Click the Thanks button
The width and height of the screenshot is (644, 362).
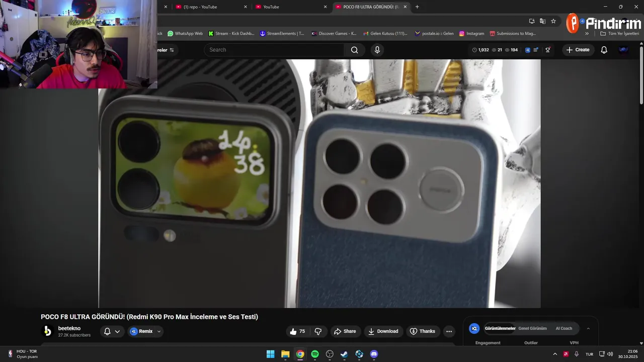point(422,331)
